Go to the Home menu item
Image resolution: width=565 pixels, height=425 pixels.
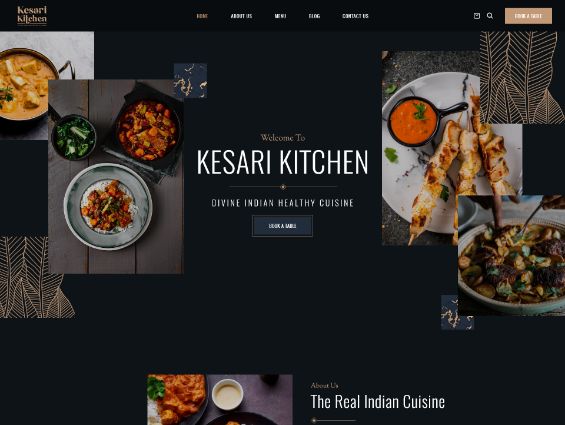point(202,16)
